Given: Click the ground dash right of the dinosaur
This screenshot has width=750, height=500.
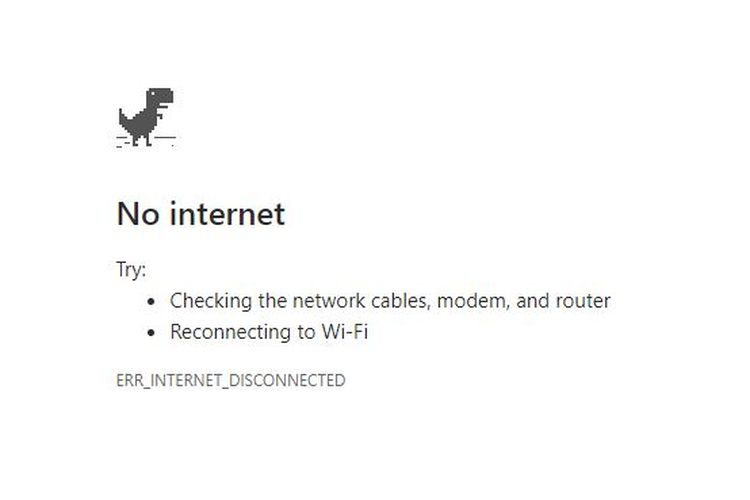Looking at the screenshot, I should pos(165,138).
